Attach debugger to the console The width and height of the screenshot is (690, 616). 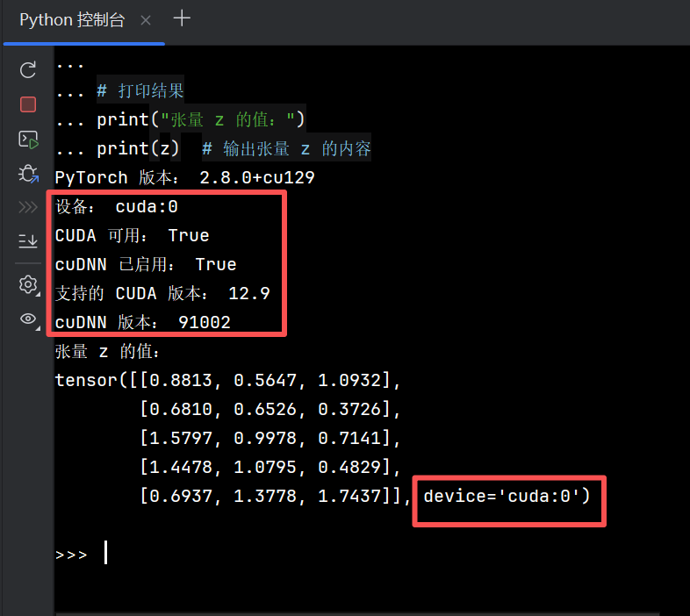(28, 174)
